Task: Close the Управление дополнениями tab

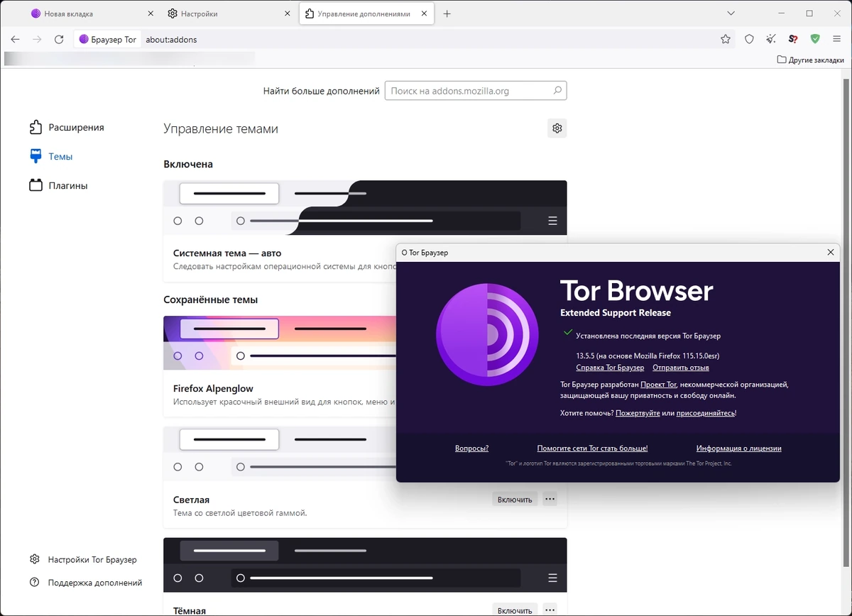Action: 424,13
